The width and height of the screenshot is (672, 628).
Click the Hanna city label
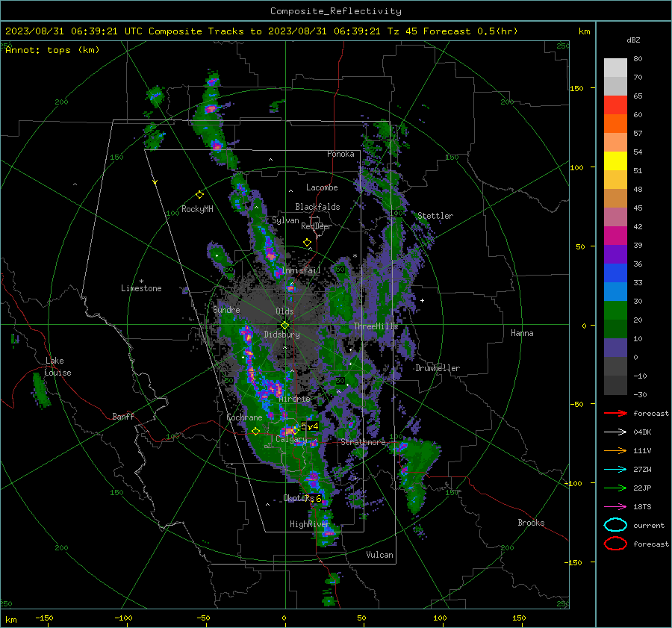click(x=522, y=333)
